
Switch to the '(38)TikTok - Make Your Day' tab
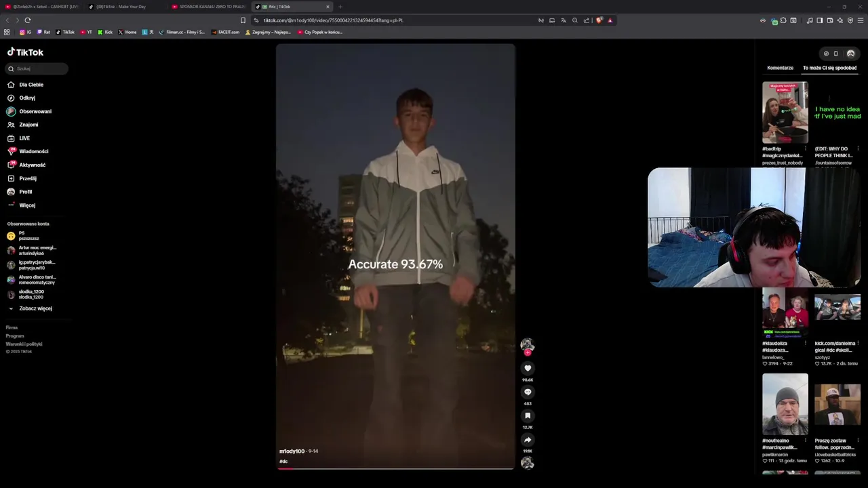(124, 7)
